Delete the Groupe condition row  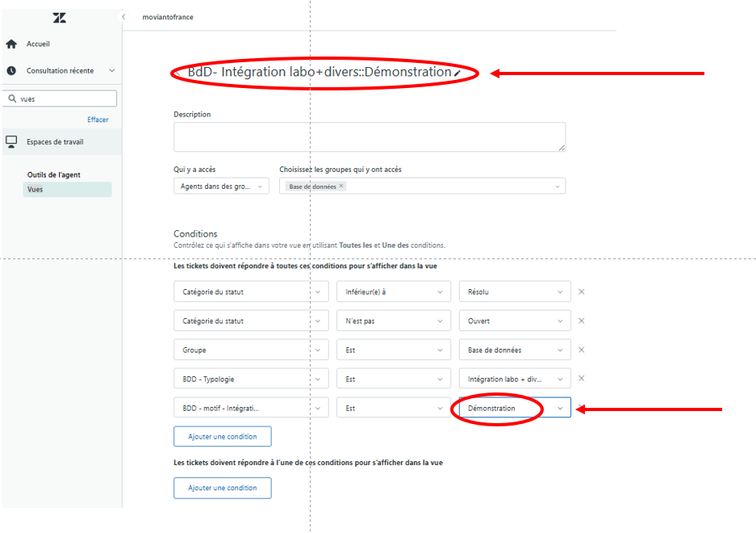581,350
